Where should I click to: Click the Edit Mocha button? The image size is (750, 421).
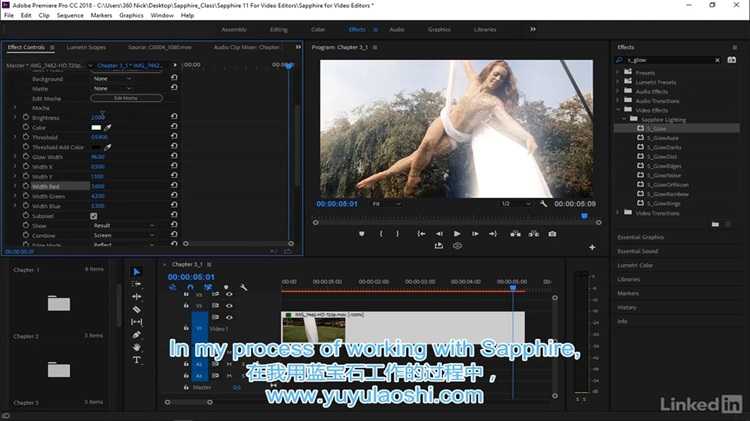(126, 98)
